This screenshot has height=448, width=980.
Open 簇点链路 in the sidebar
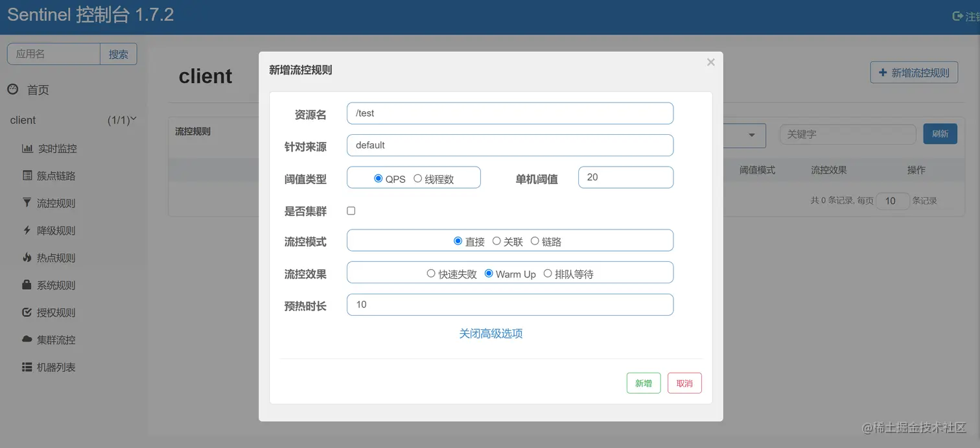[x=56, y=176]
